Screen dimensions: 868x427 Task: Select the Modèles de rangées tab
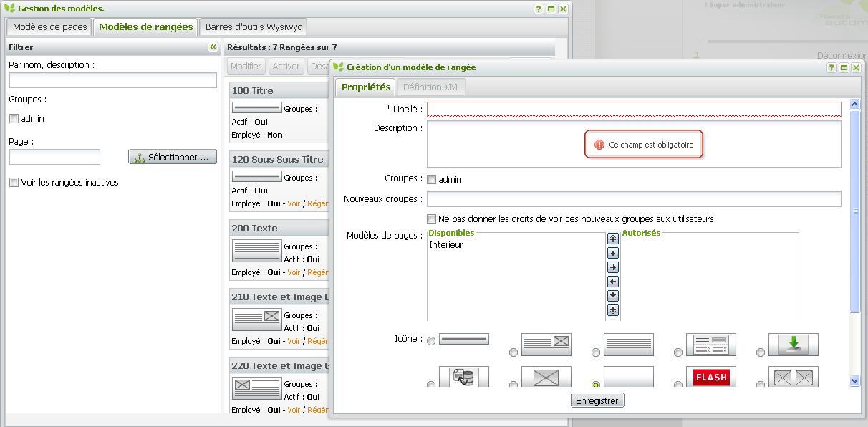[146, 27]
